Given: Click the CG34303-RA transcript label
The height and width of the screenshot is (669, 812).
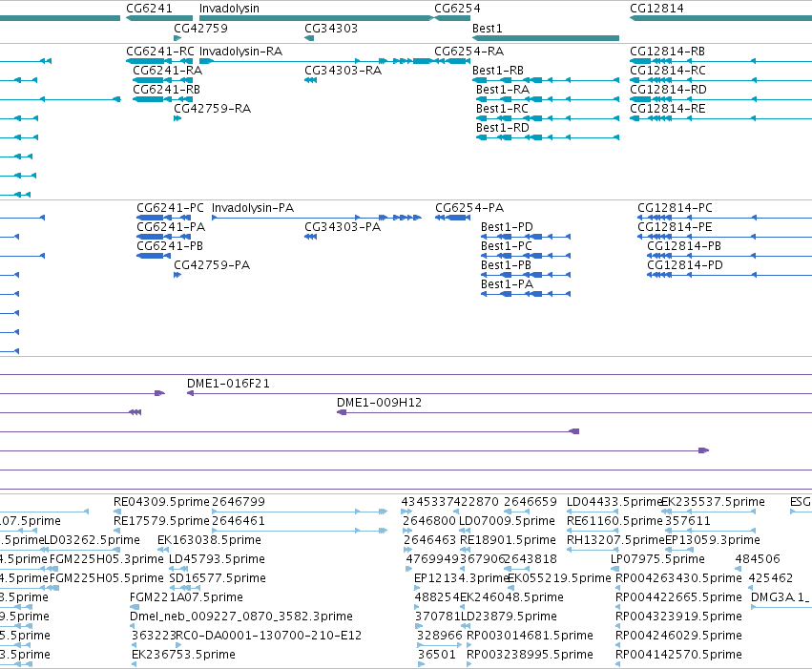Looking at the screenshot, I should (343, 71).
